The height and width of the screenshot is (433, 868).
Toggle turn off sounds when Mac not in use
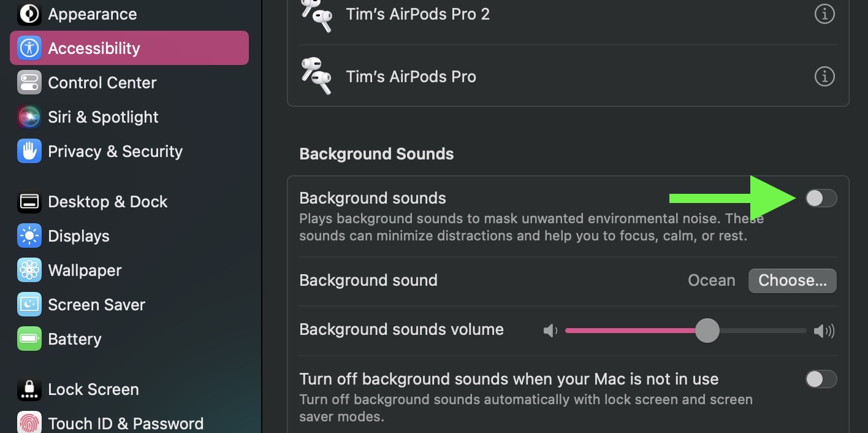(821, 379)
